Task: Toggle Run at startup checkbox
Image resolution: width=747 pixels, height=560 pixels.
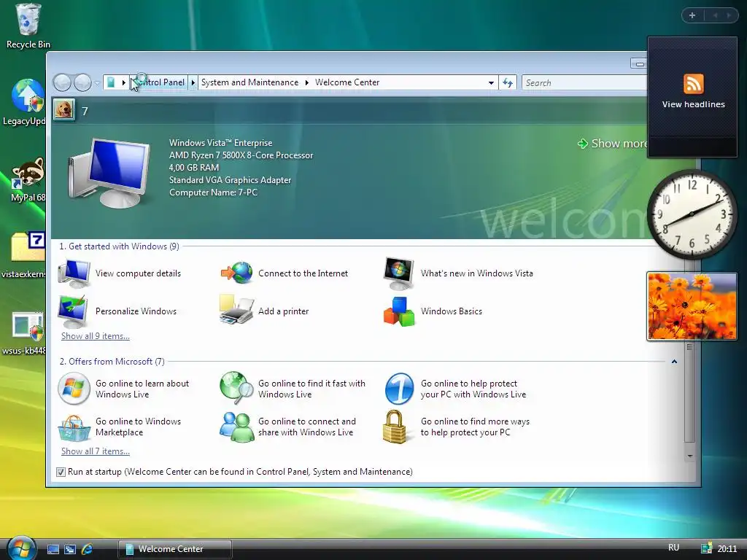Action: (61, 472)
